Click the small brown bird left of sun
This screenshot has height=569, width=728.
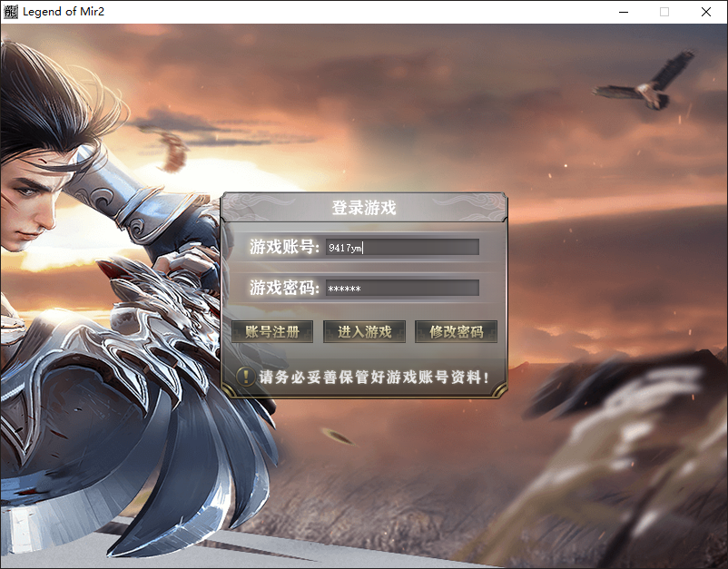point(172,152)
